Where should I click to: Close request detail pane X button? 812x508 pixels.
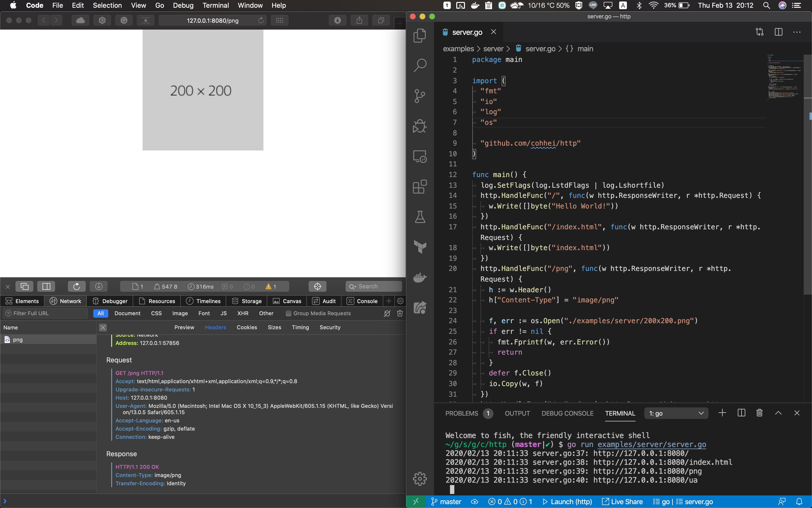tap(103, 327)
